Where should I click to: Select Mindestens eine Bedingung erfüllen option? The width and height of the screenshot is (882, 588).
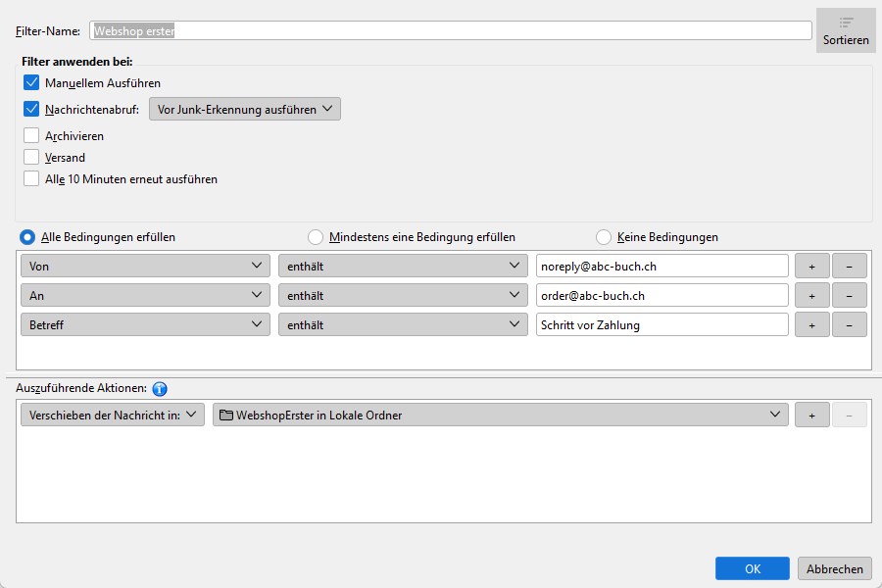[x=316, y=237]
